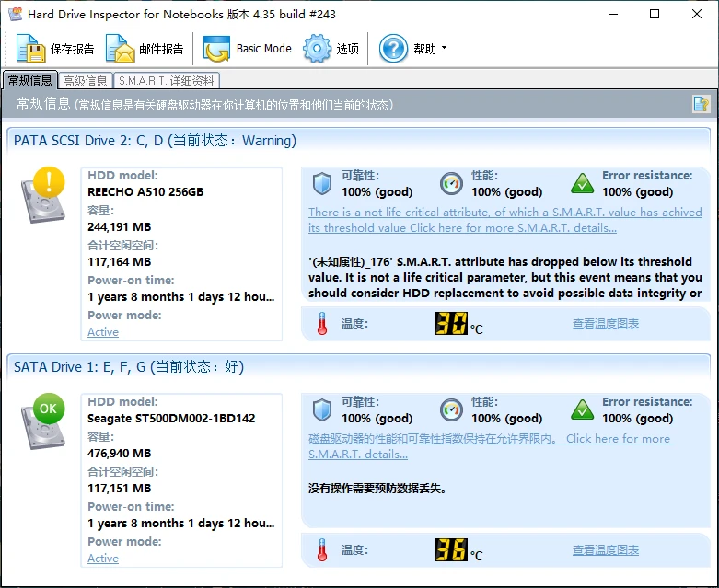
Task: Click reliability shield icon for SATA Drive 1
Action: (322, 409)
